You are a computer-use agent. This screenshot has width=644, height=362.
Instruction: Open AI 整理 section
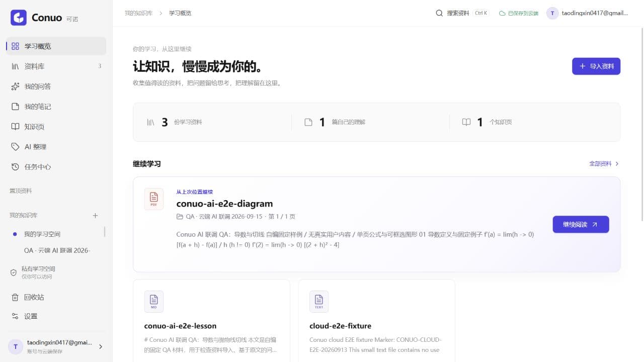coord(56,147)
